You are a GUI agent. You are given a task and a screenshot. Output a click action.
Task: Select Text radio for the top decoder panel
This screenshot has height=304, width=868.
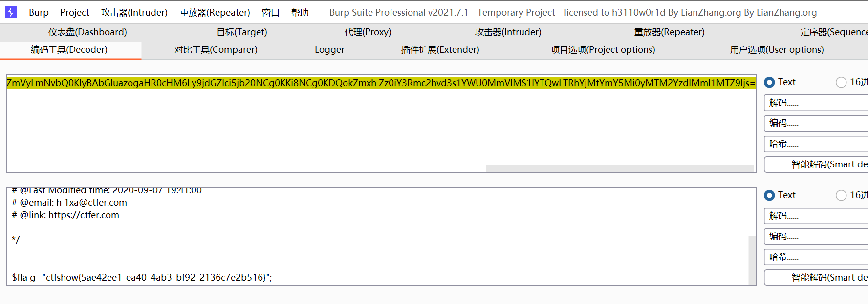click(769, 82)
